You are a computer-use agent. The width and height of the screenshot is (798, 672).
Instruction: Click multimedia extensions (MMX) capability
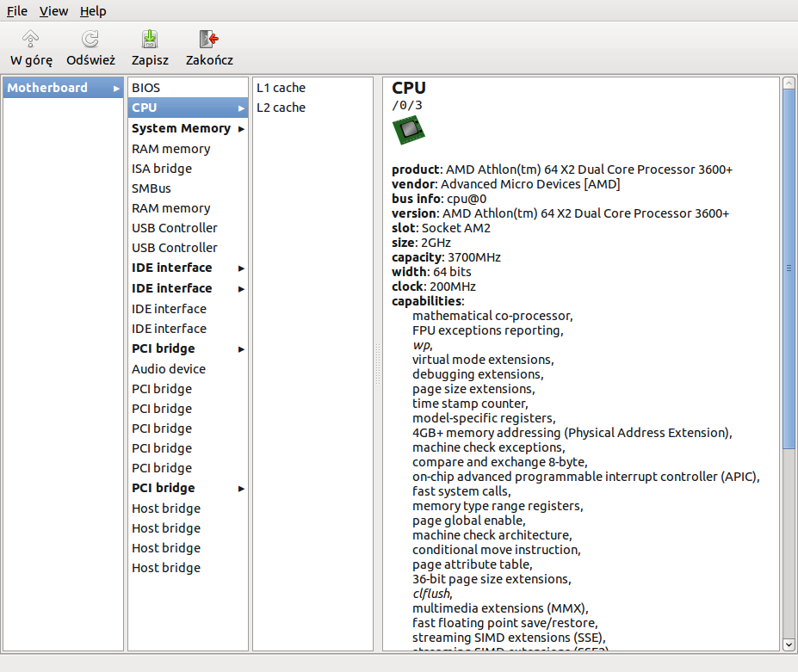click(500, 608)
